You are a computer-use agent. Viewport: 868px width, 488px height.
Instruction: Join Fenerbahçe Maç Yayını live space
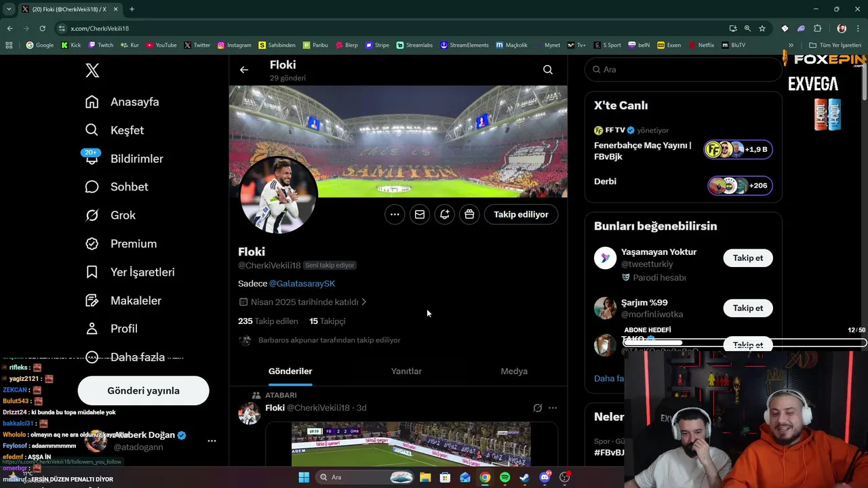683,150
